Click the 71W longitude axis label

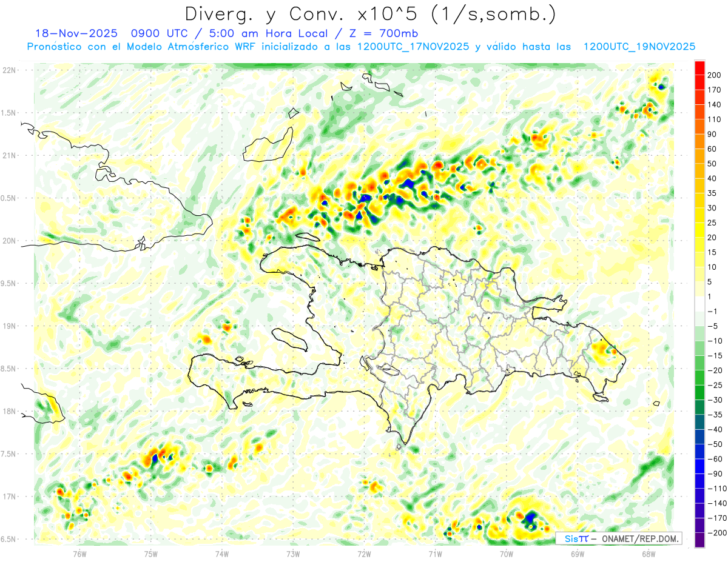pos(435,553)
